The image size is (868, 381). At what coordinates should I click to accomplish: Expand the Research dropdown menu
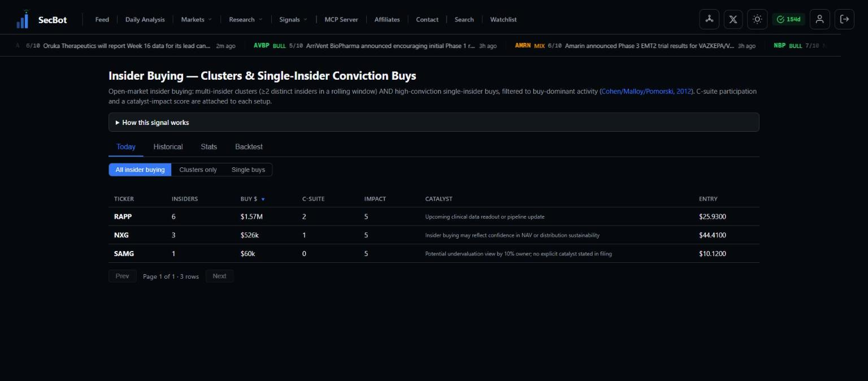(245, 19)
